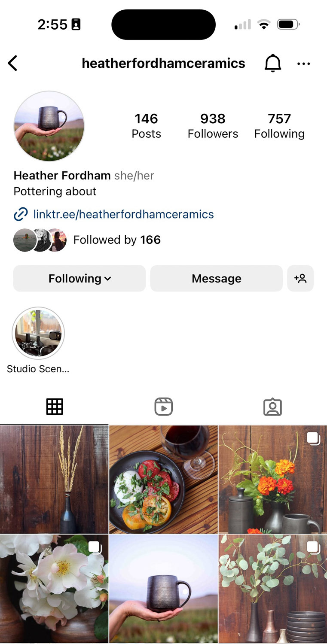Tap the Message button

pos(216,279)
